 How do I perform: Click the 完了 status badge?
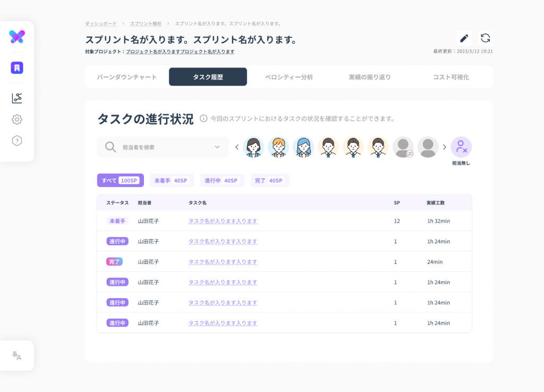tap(115, 262)
